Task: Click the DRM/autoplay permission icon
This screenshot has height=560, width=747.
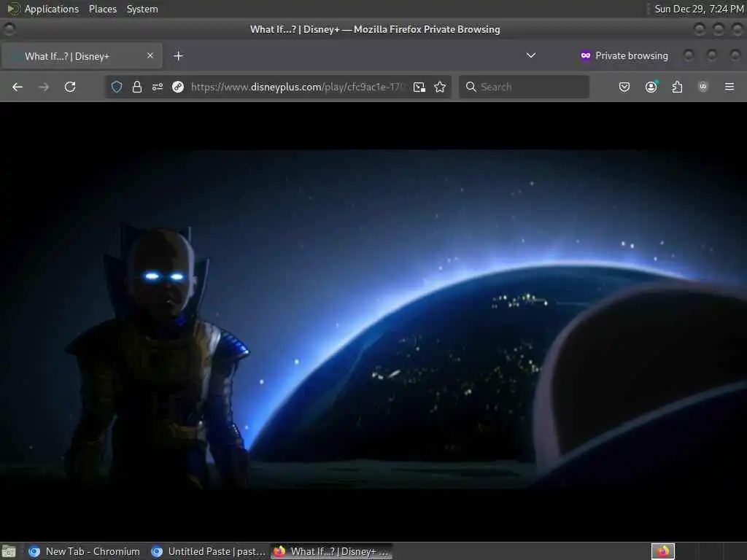Action: [178, 87]
